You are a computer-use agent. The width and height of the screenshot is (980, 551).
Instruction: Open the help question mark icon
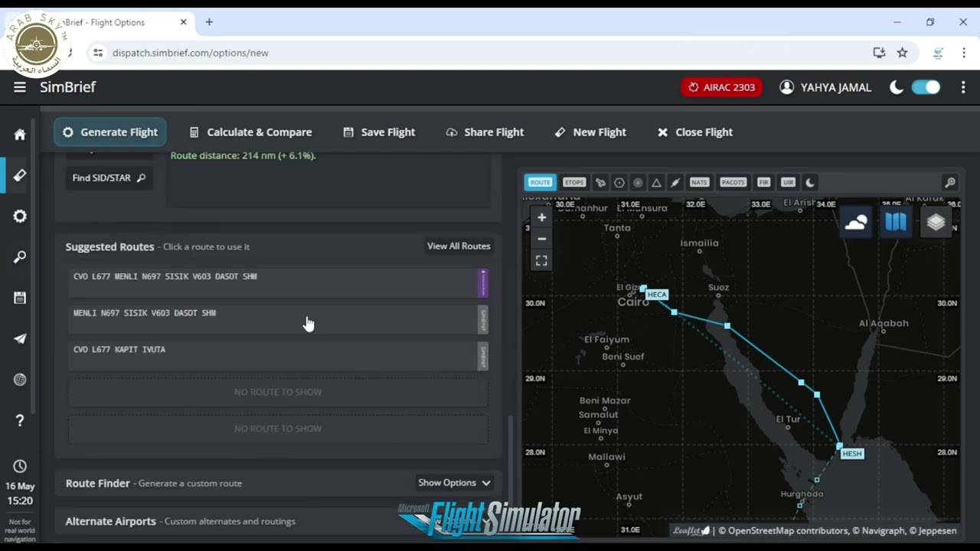[x=20, y=420]
